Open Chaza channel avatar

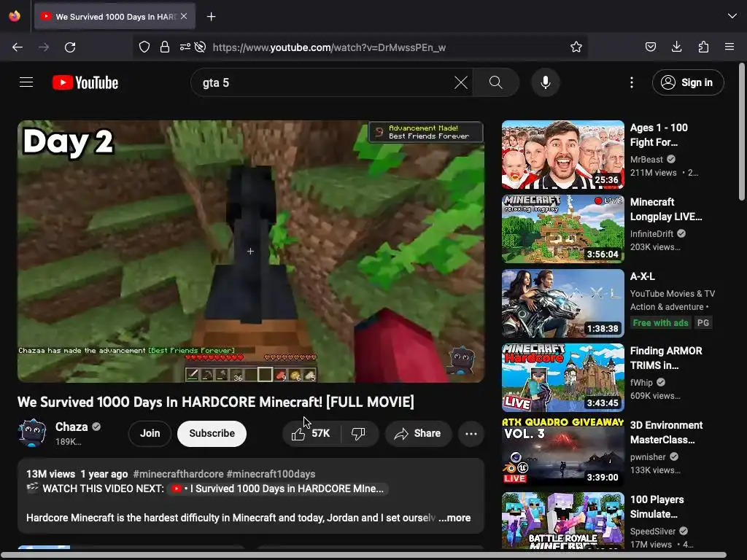coord(32,433)
